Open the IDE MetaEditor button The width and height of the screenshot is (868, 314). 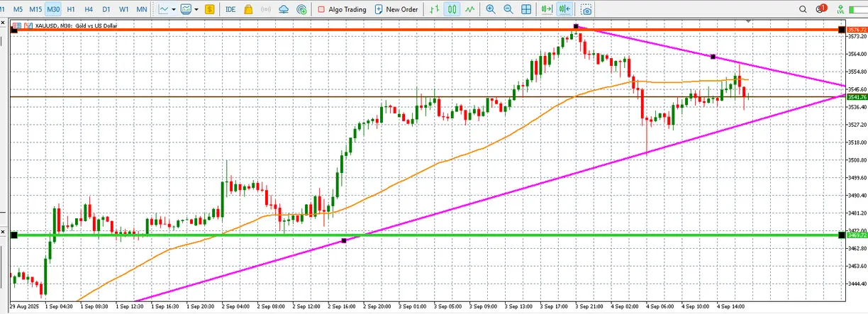(230, 9)
